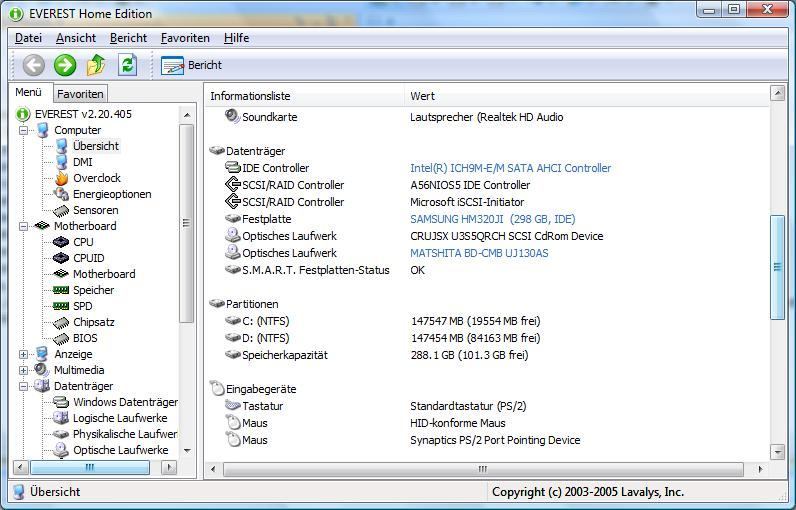Screen dimensions: 796x510
Task: Click the Festplatte hard disk icon
Action: point(233,219)
